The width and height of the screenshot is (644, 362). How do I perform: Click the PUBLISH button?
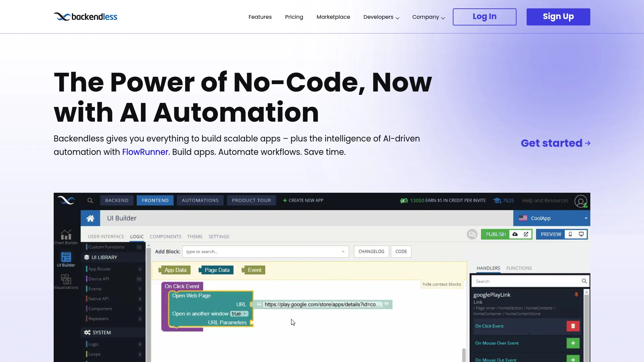(495, 234)
